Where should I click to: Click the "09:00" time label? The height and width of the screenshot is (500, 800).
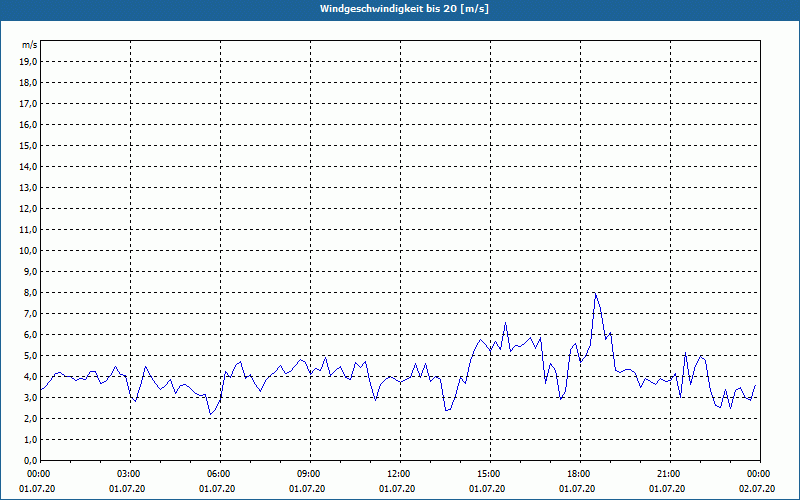pos(310,474)
